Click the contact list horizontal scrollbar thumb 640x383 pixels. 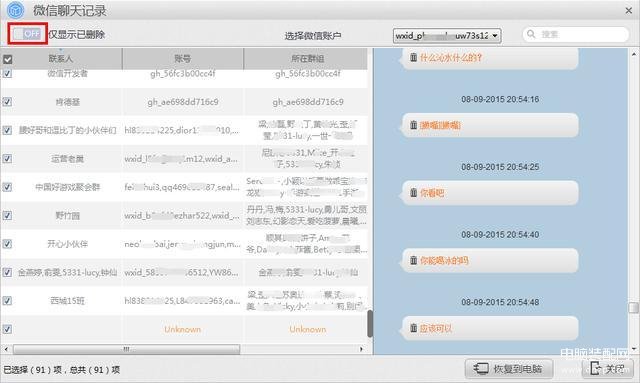(127, 349)
